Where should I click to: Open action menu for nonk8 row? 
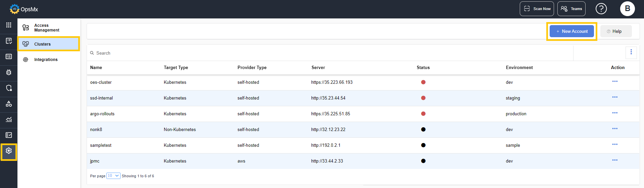click(614, 129)
